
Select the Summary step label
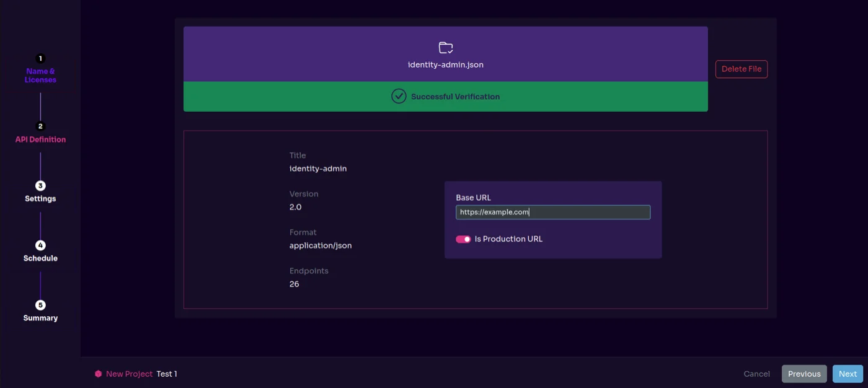click(x=40, y=318)
